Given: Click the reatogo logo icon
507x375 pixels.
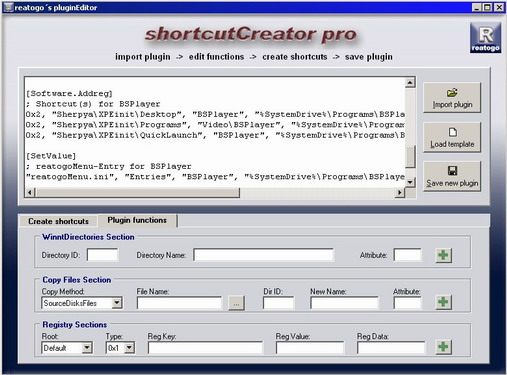Looking at the screenshot, I should pyautogui.click(x=485, y=38).
